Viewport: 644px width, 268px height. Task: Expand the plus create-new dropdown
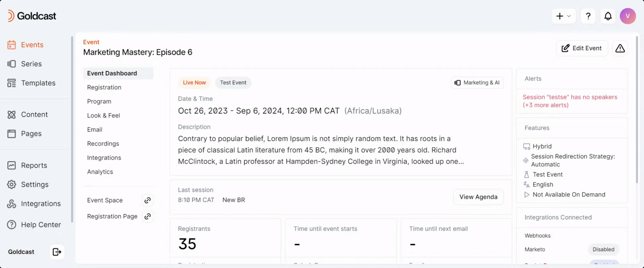coord(563,16)
